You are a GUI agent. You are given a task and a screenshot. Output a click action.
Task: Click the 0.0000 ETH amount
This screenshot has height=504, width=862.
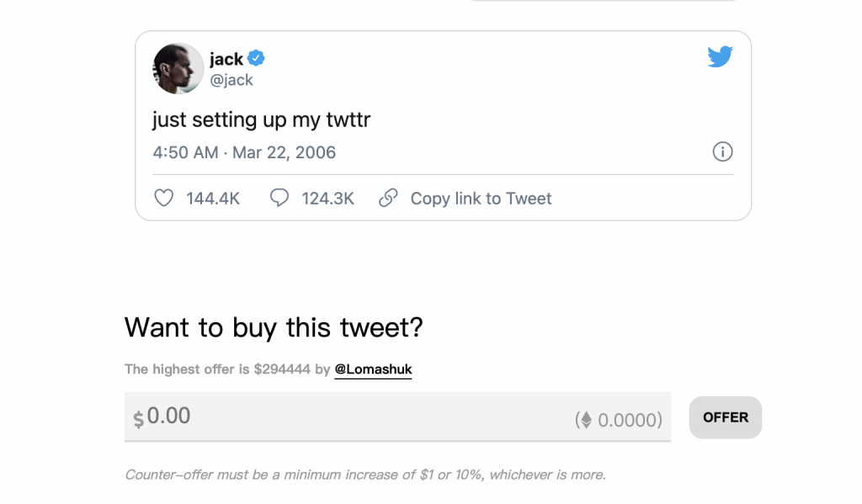click(629, 421)
